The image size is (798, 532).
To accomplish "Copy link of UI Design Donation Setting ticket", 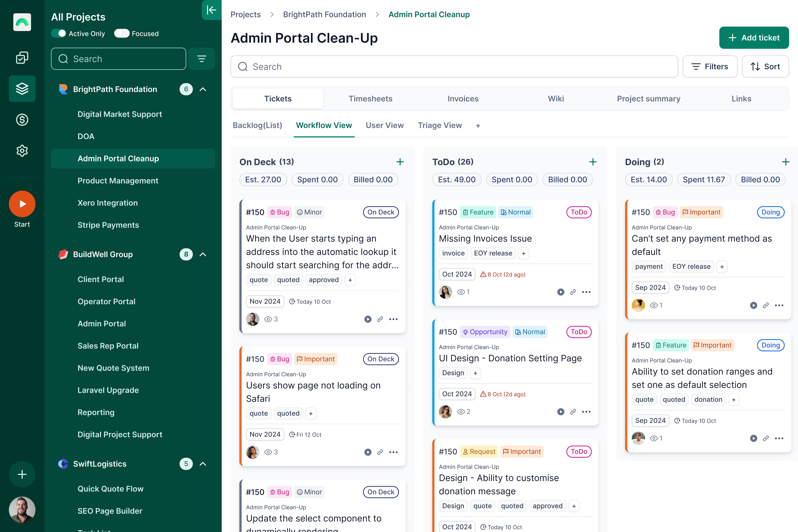I will pos(573,412).
